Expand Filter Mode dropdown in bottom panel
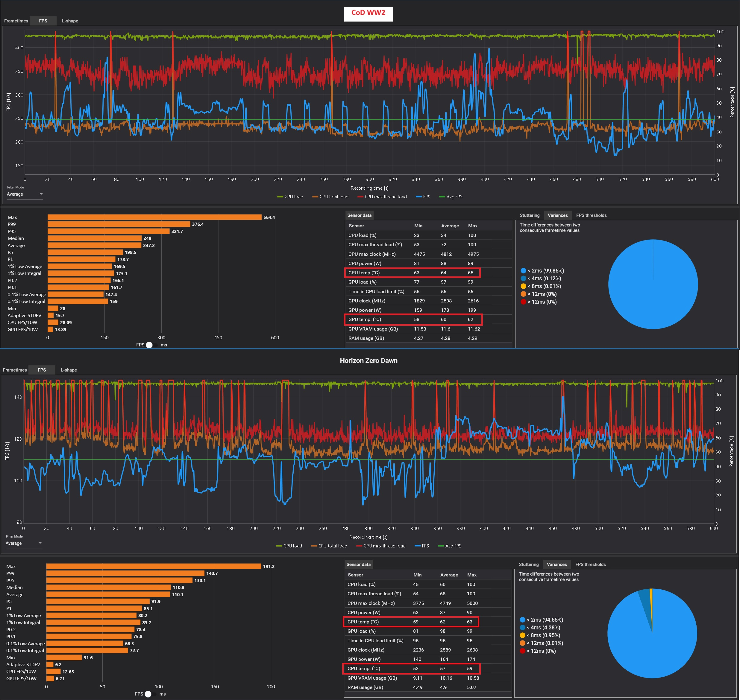The height and width of the screenshot is (700, 740). pos(24,543)
